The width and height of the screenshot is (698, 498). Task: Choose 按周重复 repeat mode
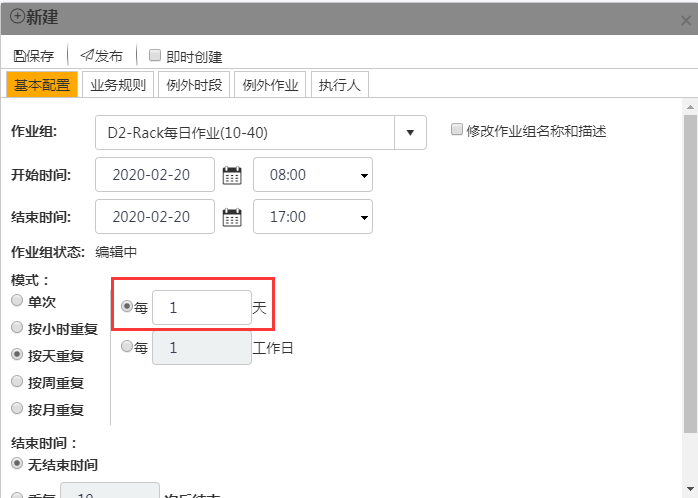pyautogui.click(x=17, y=381)
